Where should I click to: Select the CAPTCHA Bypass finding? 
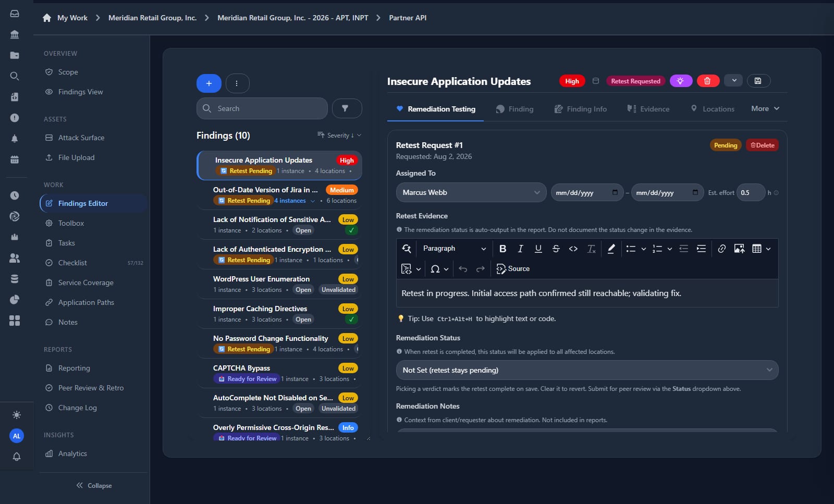279,373
